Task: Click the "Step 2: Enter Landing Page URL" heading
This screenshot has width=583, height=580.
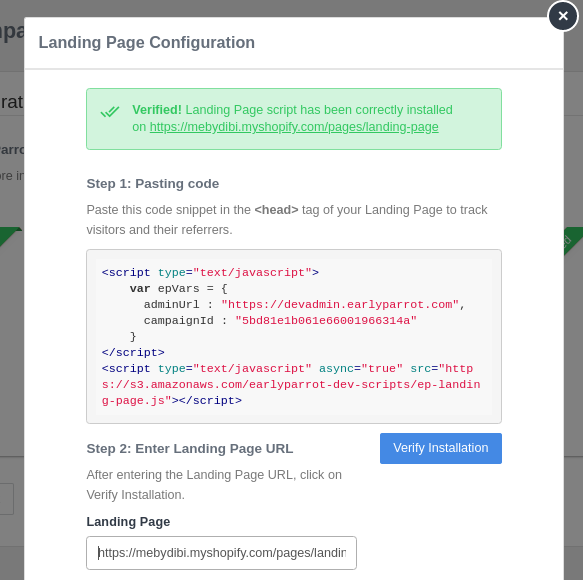Action: (x=190, y=448)
